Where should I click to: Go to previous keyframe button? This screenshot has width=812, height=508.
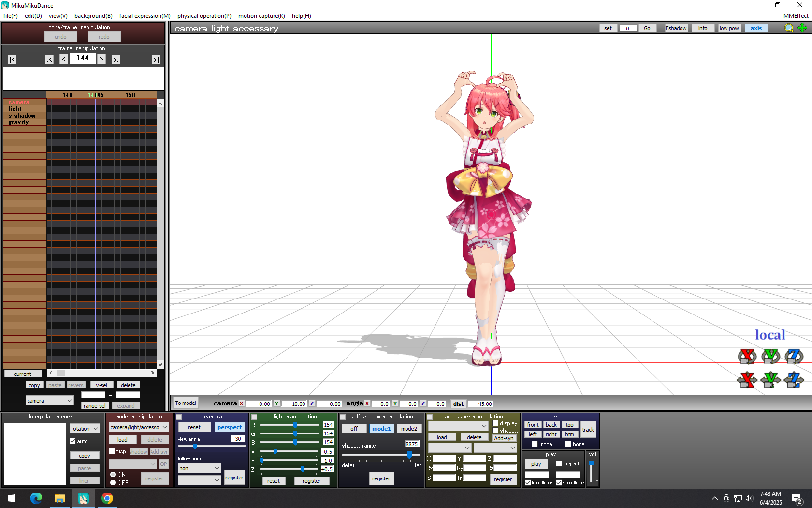coord(49,60)
